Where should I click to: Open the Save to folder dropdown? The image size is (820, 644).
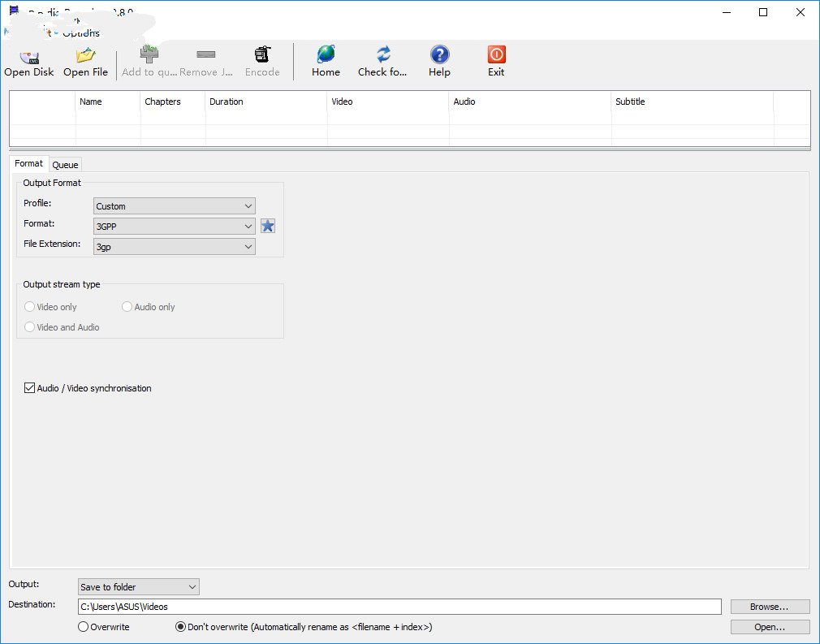(x=138, y=586)
